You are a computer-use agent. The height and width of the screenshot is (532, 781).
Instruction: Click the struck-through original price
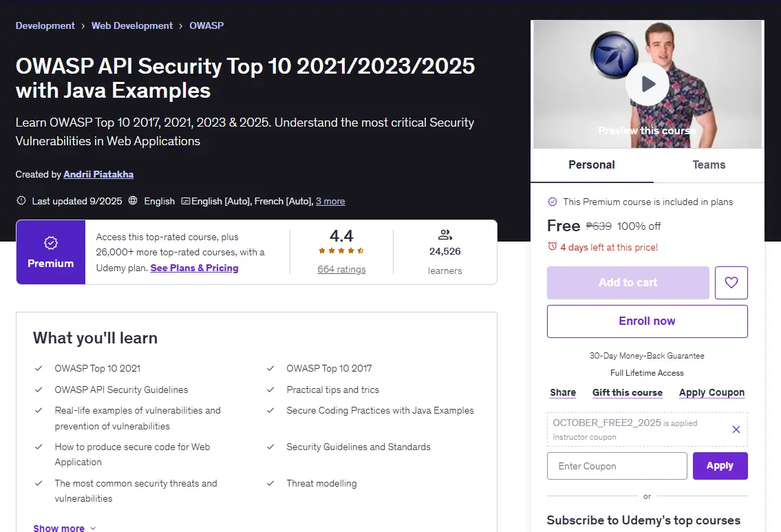tap(599, 226)
